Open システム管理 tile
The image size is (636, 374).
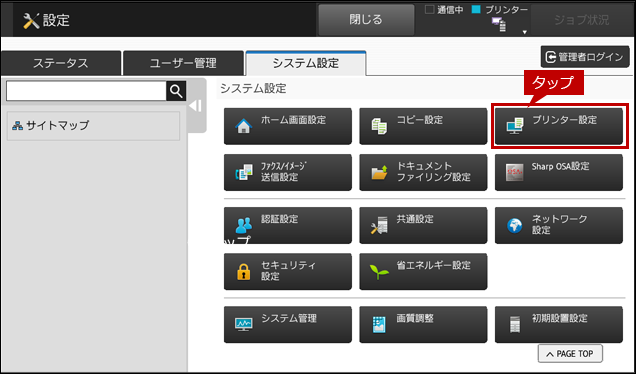click(288, 325)
